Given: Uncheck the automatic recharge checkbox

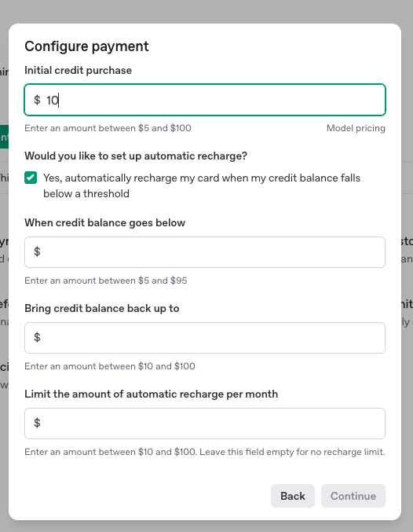Looking at the screenshot, I should tap(31, 178).
